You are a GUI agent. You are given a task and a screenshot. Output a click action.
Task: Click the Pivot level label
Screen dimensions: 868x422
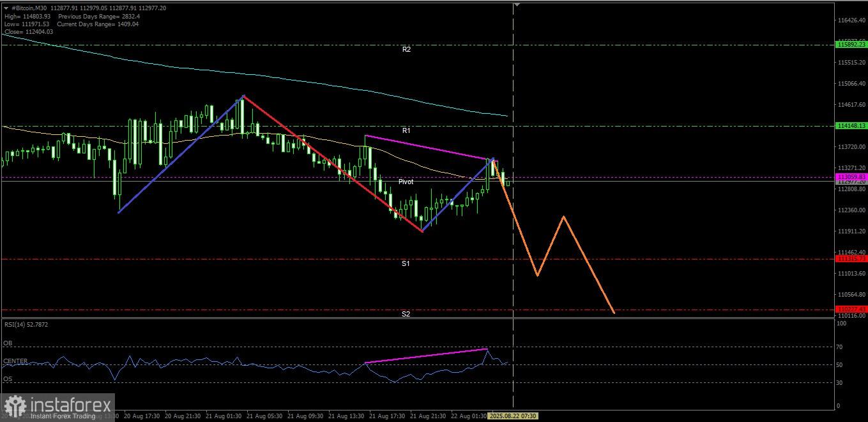pos(406,182)
